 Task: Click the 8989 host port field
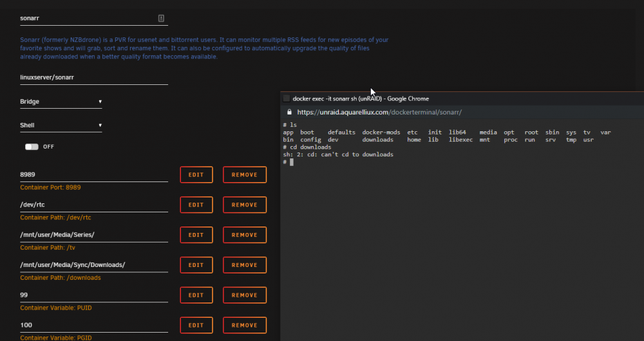point(93,175)
